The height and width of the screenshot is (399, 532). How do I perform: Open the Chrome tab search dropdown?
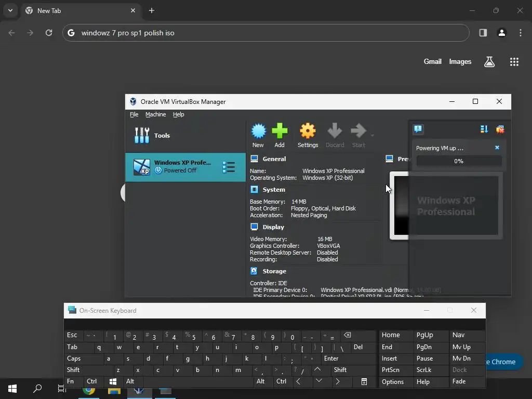10,10
